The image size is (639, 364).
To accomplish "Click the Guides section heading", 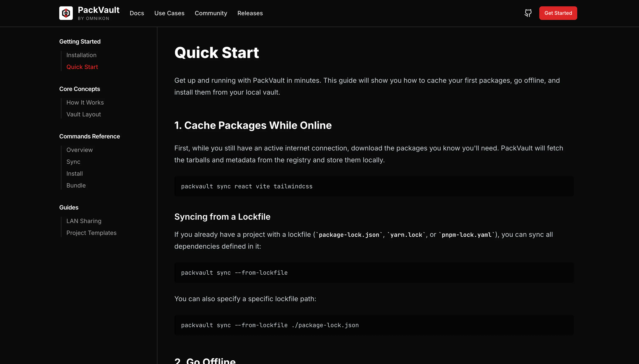I will (x=69, y=207).
